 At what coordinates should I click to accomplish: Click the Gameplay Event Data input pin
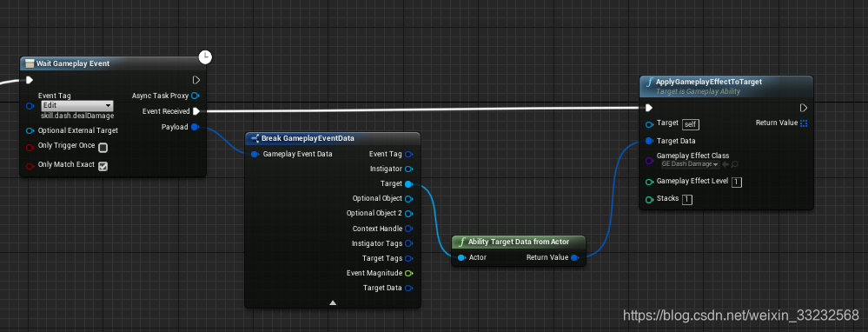(x=255, y=155)
